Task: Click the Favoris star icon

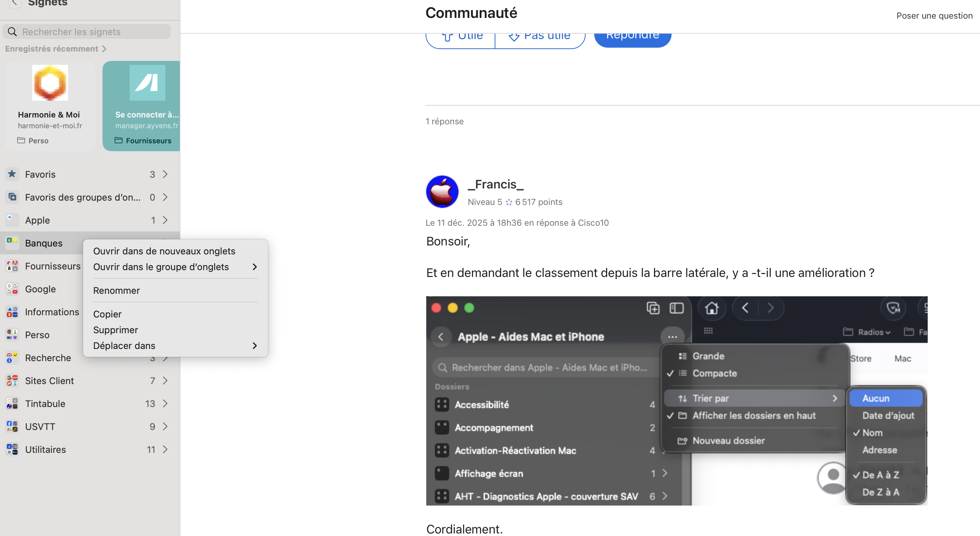Action: pyautogui.click(x=12, y=174)
